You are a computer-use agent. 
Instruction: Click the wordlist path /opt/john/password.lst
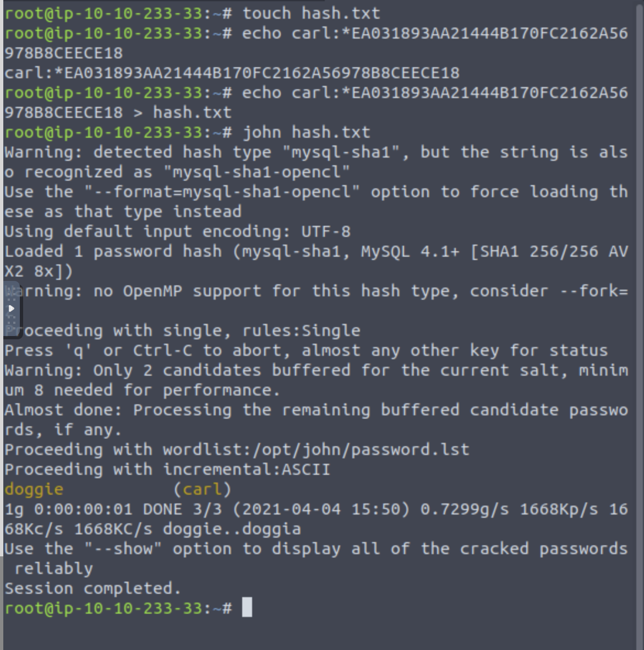(x=361, y=449)
